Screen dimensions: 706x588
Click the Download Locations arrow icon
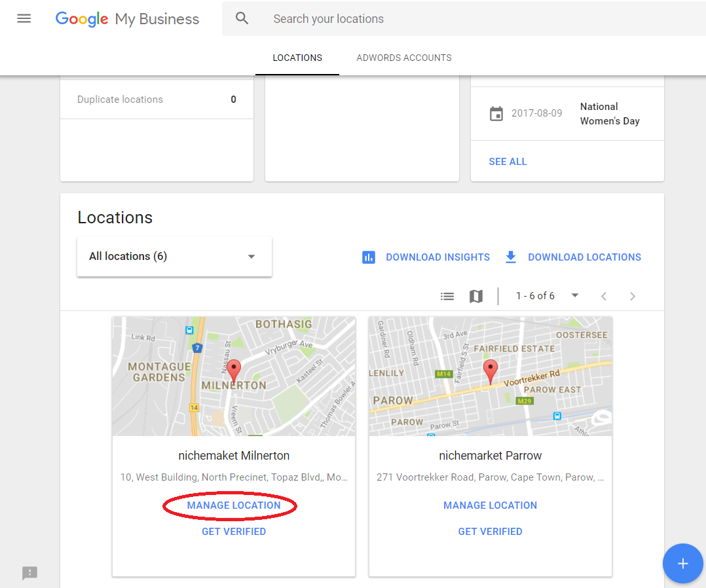[511, 257]
